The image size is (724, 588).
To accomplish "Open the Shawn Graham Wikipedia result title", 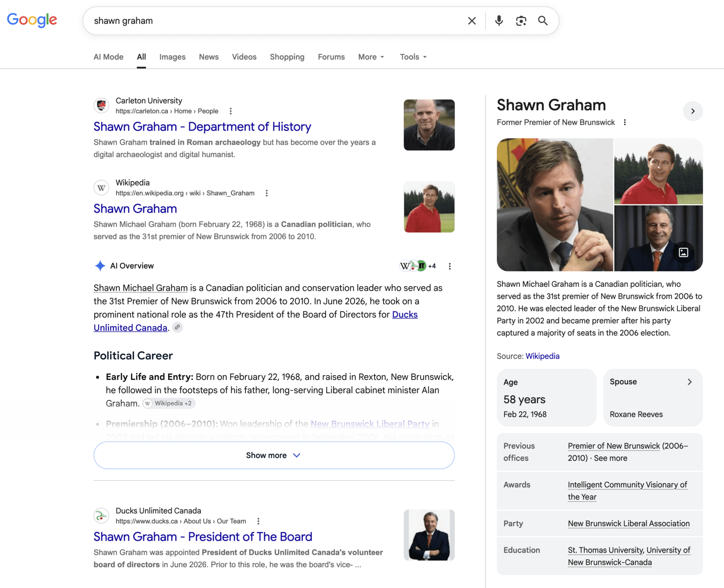I will click(x=135, y=209).
